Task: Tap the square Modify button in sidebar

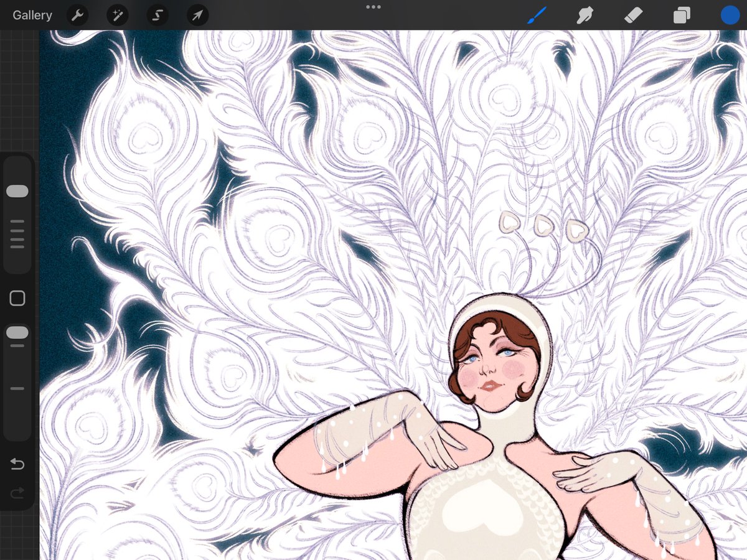Action: point(17,299)
